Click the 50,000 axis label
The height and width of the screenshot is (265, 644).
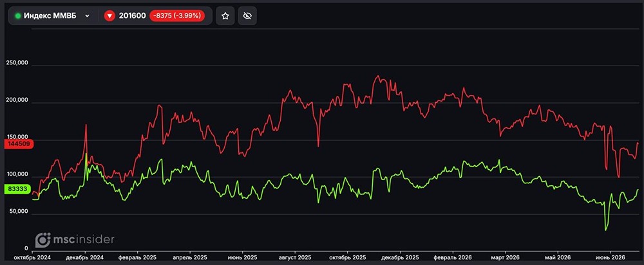(19, 212)
